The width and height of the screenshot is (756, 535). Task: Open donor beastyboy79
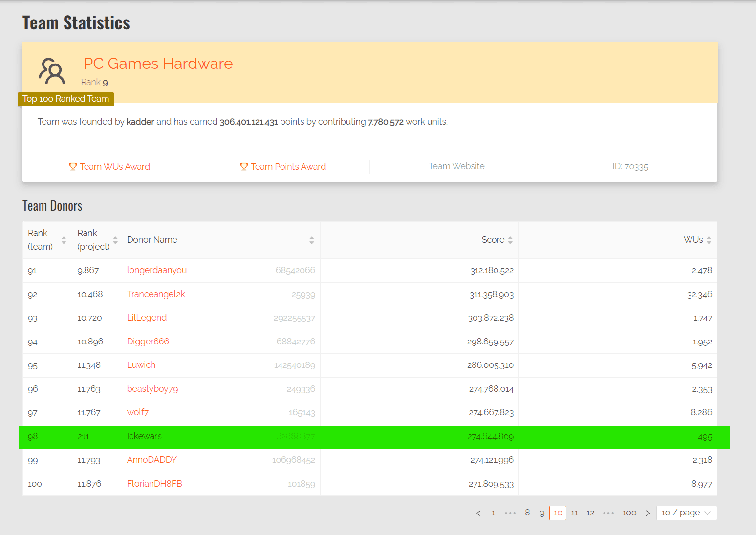click(x=152, y=389)
